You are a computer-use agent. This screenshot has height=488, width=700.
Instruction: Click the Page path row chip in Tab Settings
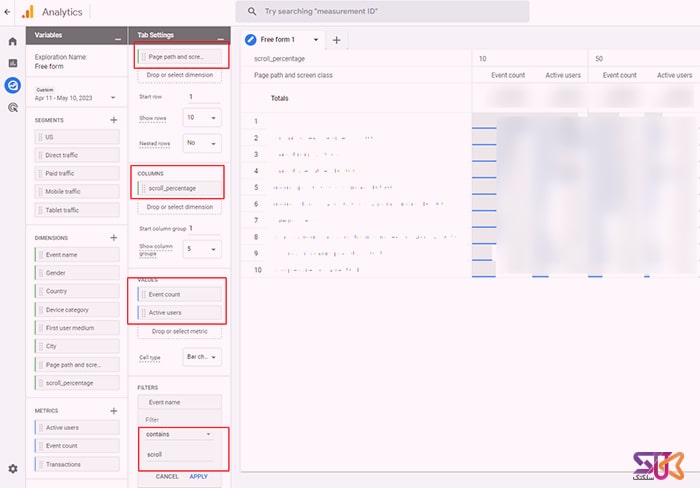[x=179, y=57]
